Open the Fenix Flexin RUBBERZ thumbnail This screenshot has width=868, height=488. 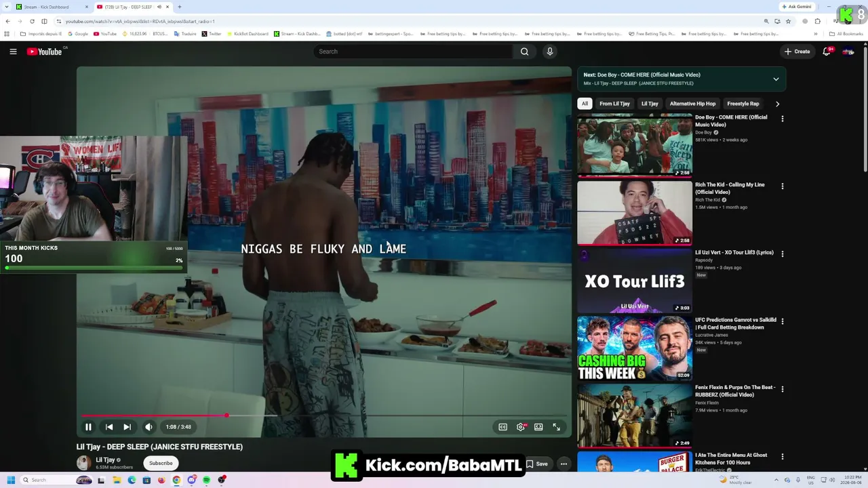(x=635, y=415)
